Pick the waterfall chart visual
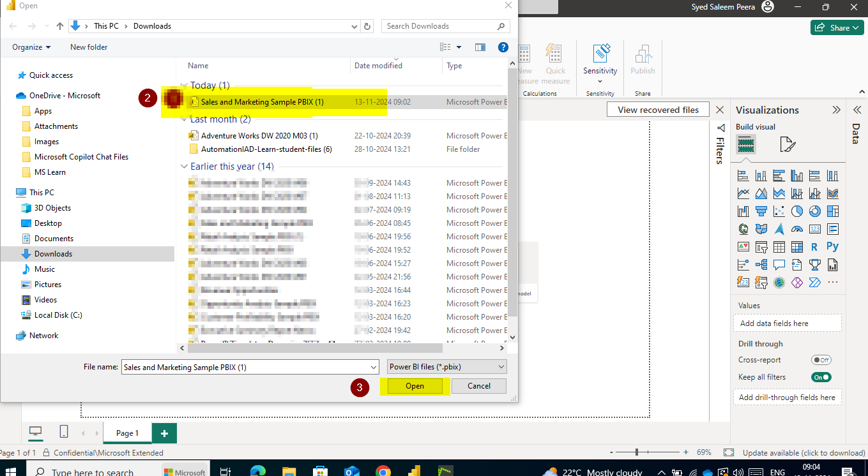The height and width of the screenshot is (476, 868). 743,211
